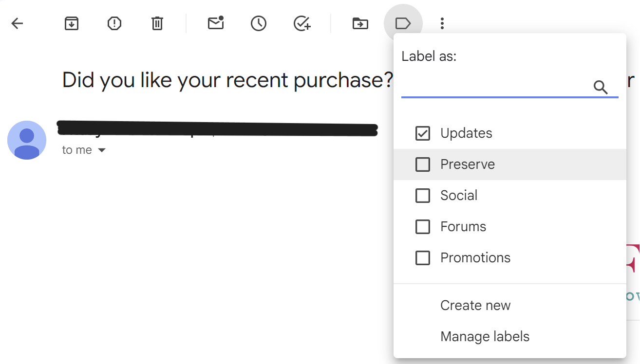
Task: Report this email as spam
Action: [114, 23]
